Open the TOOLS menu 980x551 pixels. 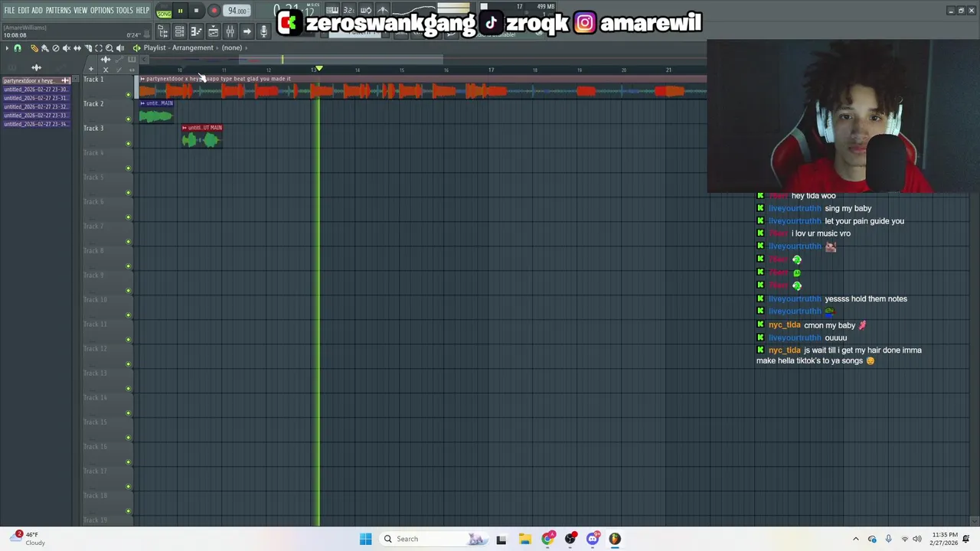coord(124,11)
